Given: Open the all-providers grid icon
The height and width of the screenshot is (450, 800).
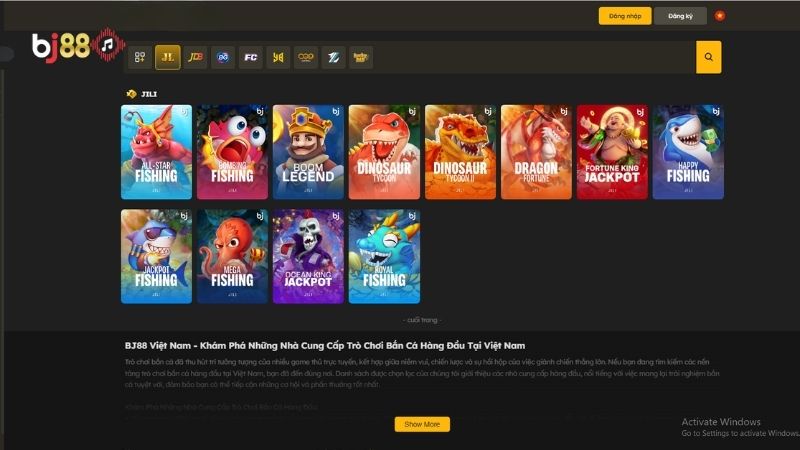Looking at the screenshot, I should click(x=140, y=57).
